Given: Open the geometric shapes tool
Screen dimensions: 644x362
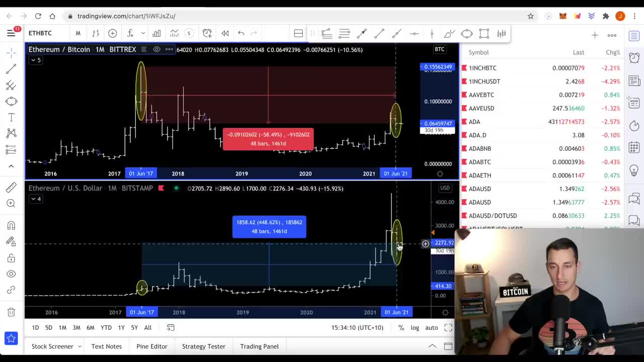Looking at the screenshot, I should pyautogui.click(x=11, y=101).
